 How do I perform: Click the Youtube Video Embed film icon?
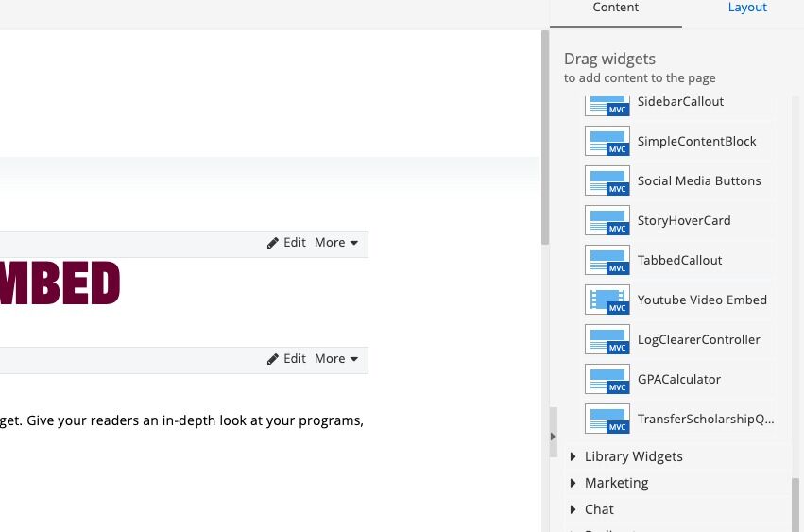[x=607, y=300]
